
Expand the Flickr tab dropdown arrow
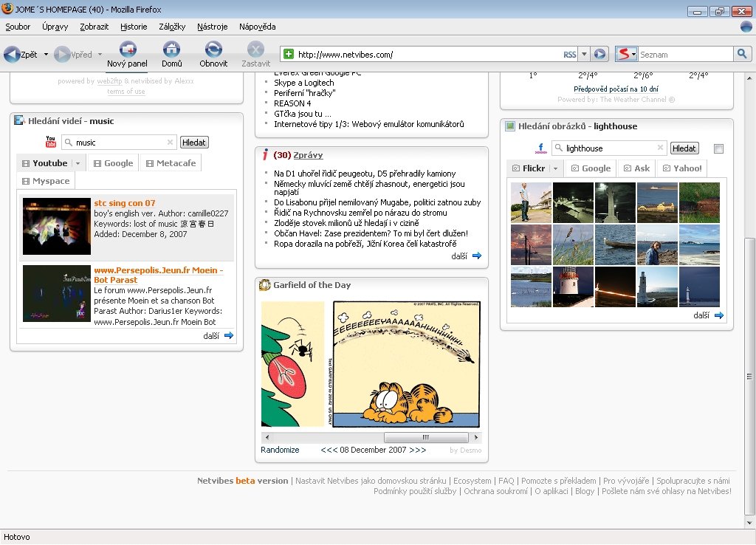click(x=555, y=168)
